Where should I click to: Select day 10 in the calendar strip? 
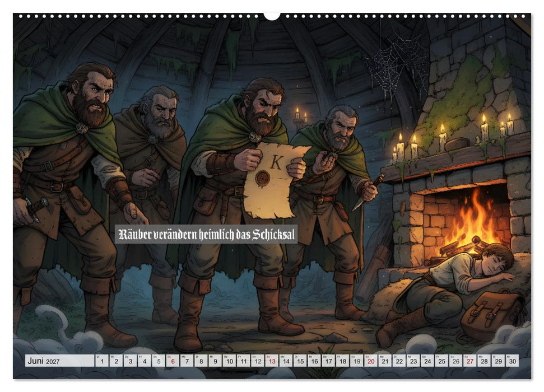click(229, 361)
